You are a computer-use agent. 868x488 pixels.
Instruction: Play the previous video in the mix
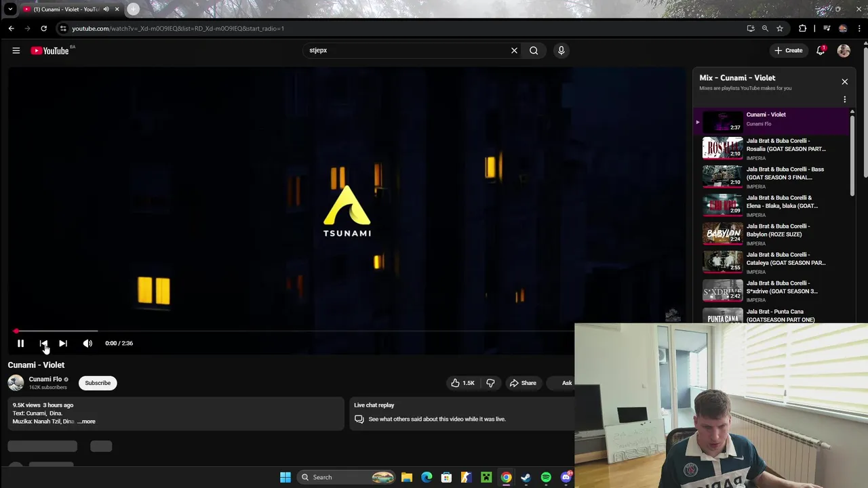(x=43, y=344)
